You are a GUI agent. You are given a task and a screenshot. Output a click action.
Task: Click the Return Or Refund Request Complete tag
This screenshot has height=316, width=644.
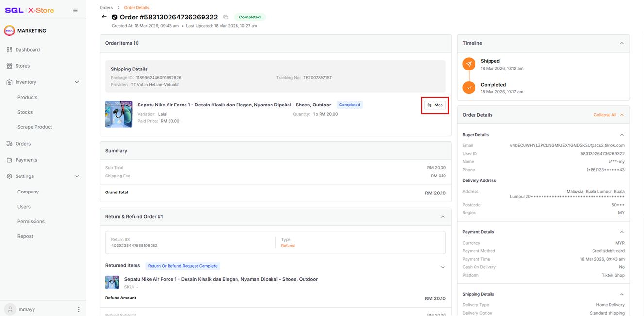(183, 266)
